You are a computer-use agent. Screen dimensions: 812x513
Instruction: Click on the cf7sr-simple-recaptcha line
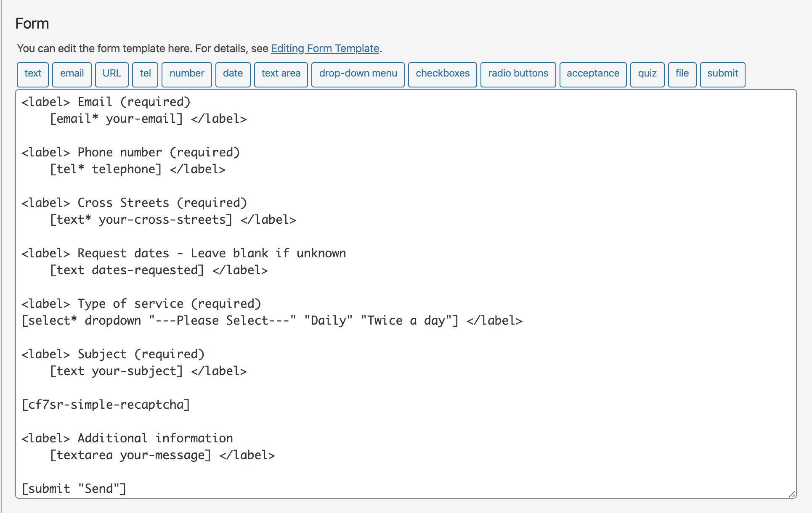[x=106, y=405]
